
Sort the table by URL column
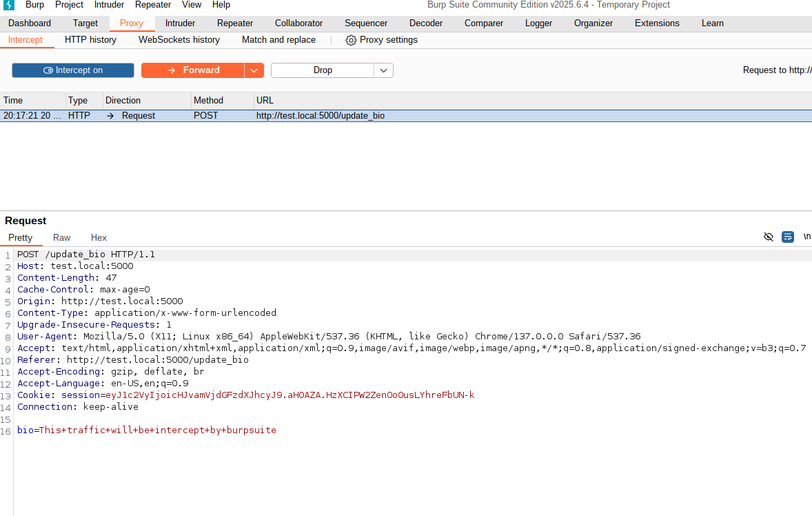(533, 101)
